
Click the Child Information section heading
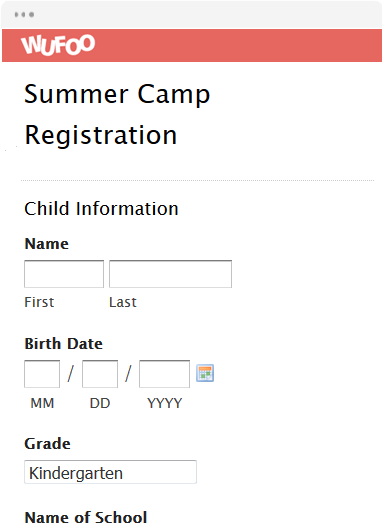101,209
